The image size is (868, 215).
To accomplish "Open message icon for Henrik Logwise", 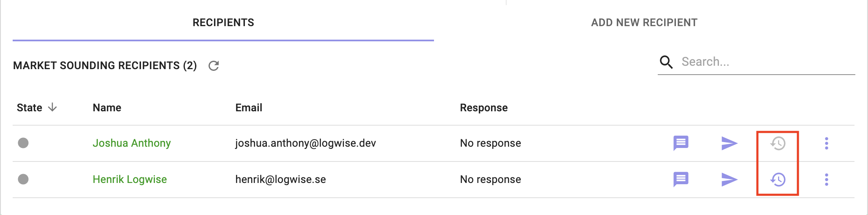I will click(681, 180).
